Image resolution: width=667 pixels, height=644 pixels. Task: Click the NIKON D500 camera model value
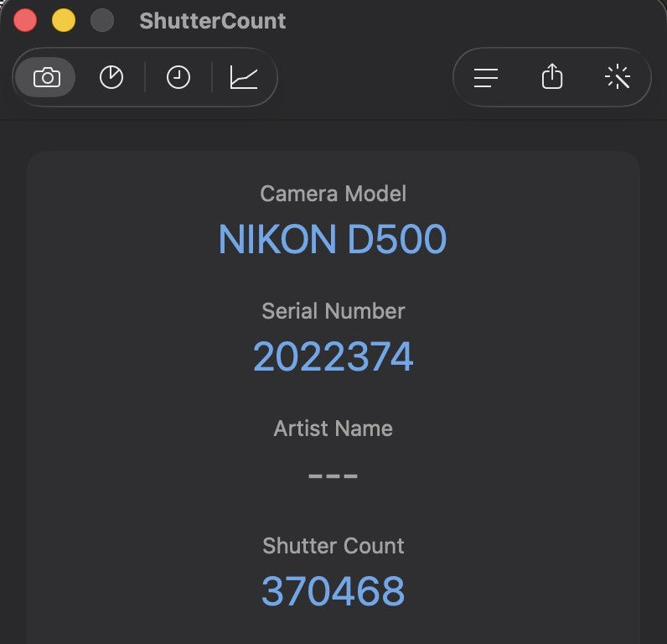click(x=333, y=239)
